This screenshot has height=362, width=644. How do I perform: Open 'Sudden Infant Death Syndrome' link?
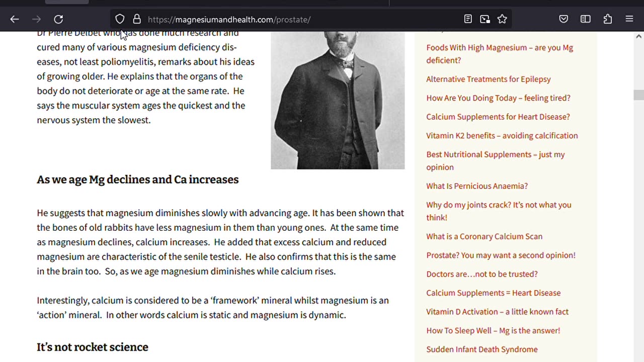(482, 349)
